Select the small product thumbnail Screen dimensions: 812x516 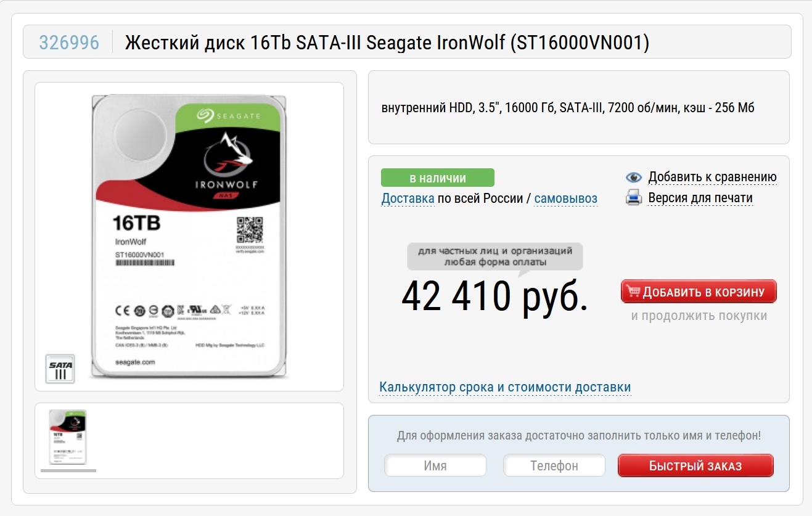click(x=68, y=437)
